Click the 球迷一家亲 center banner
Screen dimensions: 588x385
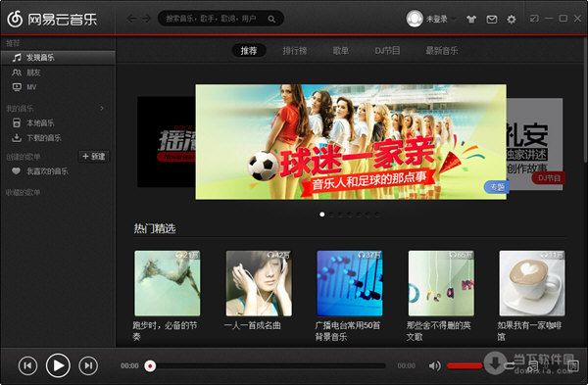pos(351,142)
